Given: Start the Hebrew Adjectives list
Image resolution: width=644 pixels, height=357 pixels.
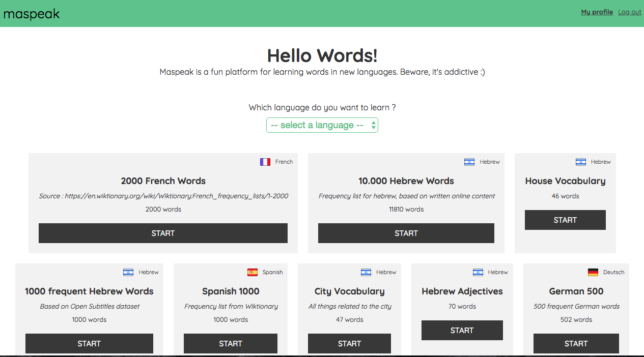Looking at the screenshot, I should click(x=462, y=330).
